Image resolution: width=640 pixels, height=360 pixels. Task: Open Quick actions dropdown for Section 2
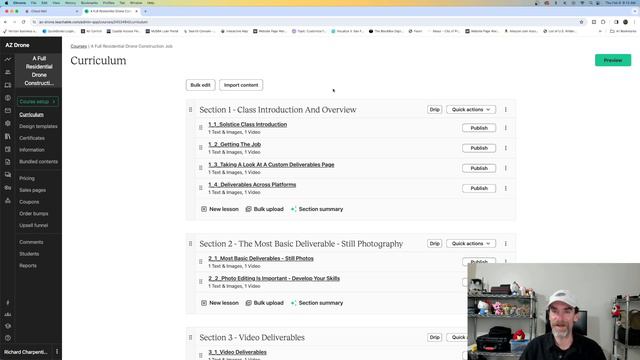tap(471, 244)
